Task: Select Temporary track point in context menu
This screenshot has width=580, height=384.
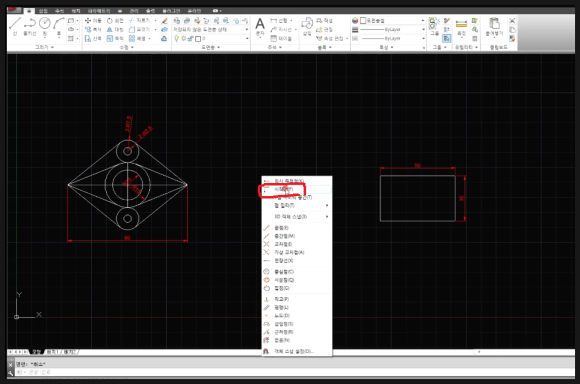Action: pos(297,181)
